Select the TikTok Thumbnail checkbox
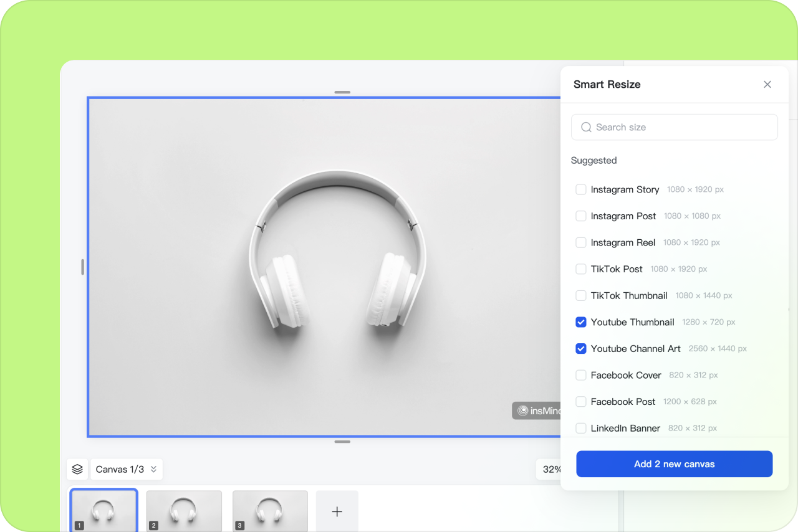798x532 pixels. coord(580,295)
